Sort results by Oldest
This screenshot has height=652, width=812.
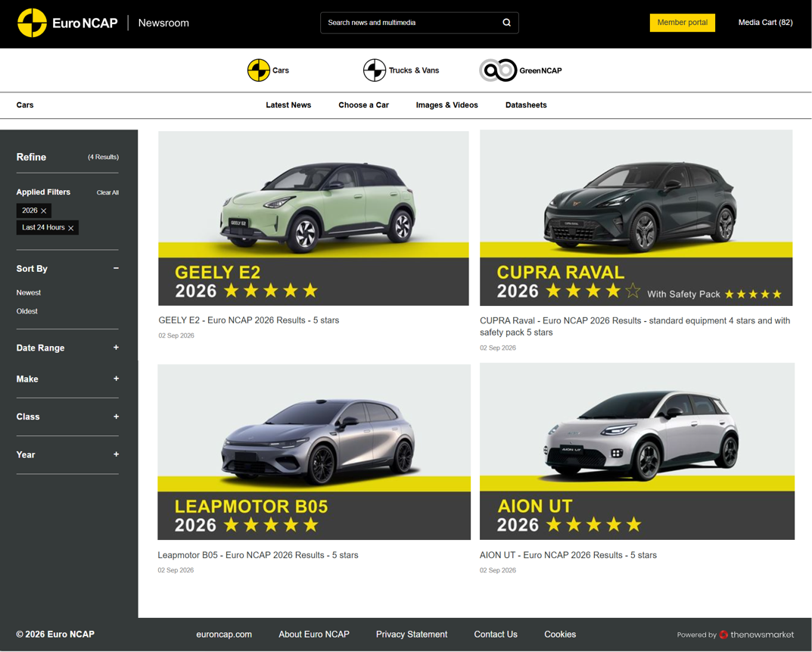27,311
